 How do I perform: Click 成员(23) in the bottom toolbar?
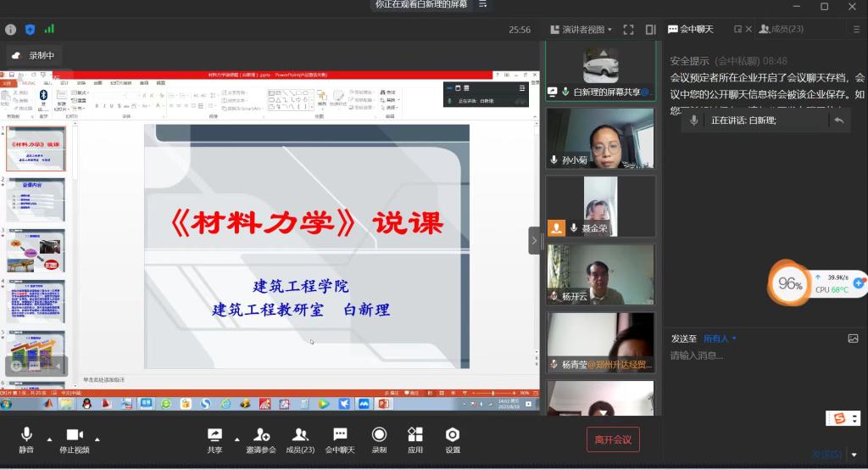click(299, 439)
